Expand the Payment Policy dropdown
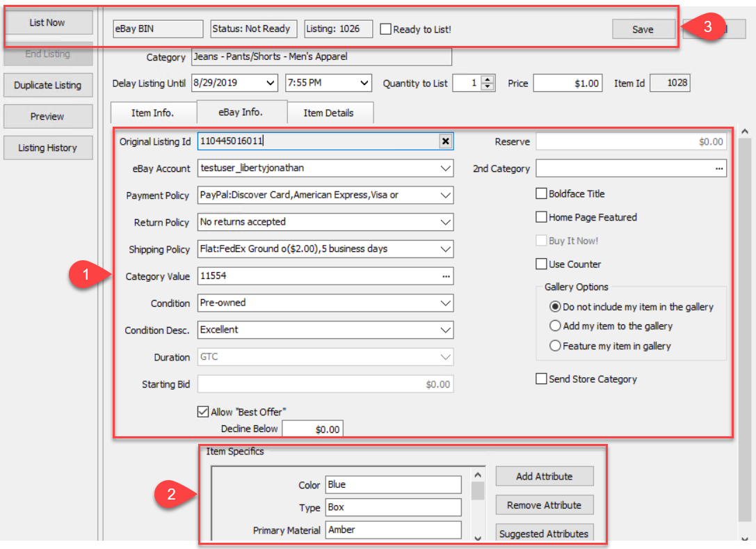The image size is (756, 549). [446, 196]
